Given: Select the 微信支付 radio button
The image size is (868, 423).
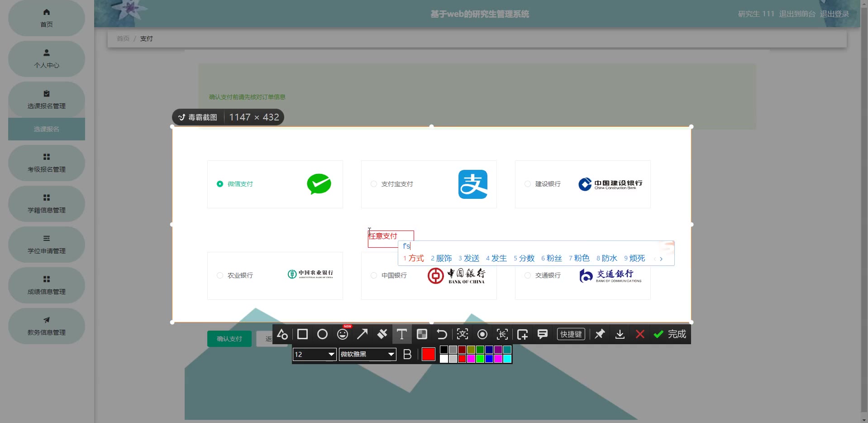Looking at the screenshot, I should (x=220, y=184).
